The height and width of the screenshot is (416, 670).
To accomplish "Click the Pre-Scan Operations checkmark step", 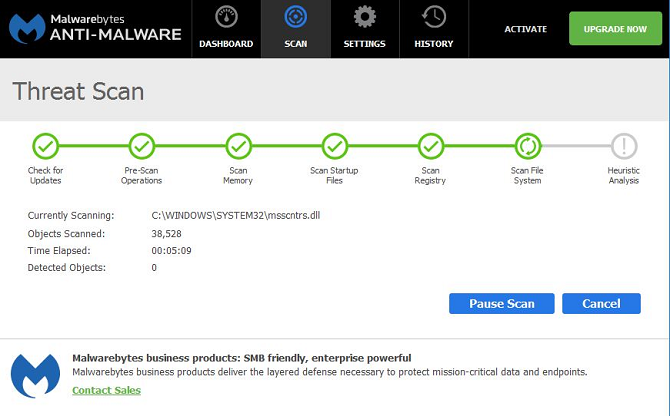I will (142, 146).
